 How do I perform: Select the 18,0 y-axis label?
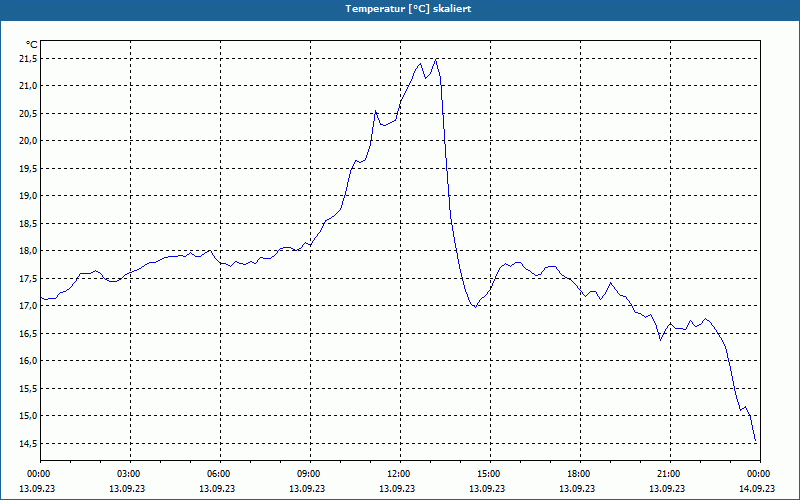[x=28, y=251]
